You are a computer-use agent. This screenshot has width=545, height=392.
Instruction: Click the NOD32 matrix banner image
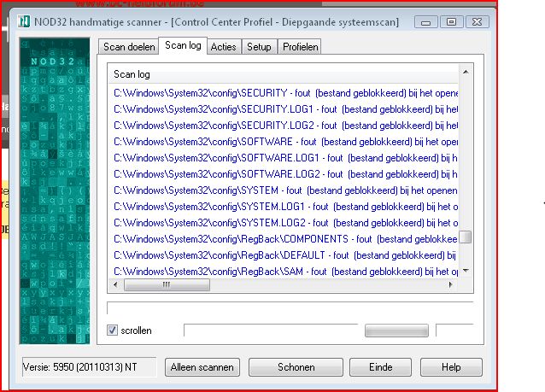tap(55, 190)
